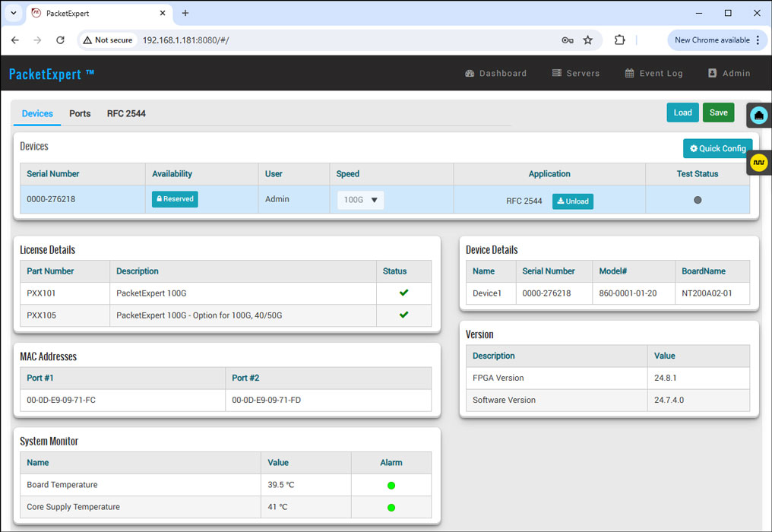Click the Port #2 MAC address 00-0D-E9-09-71-FD
The height and width of the screenshot is (532, 772).
tap(267, 401)
